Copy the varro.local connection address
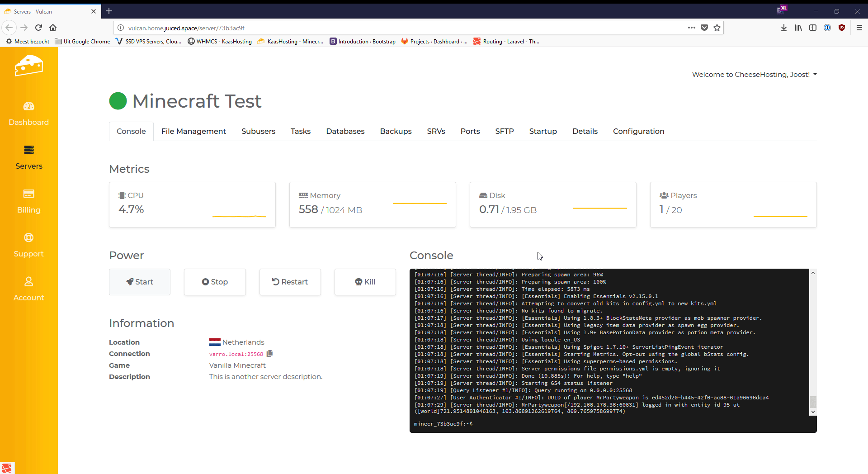This screenshot has width=868, height=474. point(270,354)
